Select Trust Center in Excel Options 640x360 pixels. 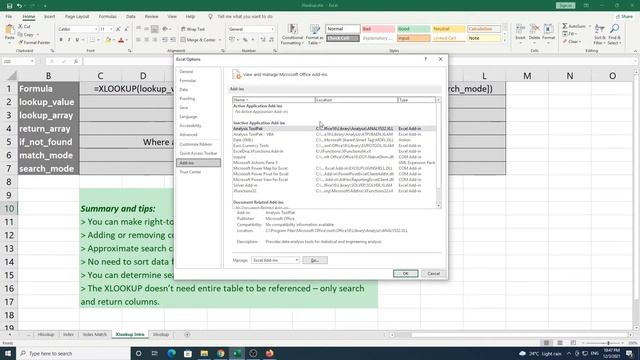click(198, 172)
